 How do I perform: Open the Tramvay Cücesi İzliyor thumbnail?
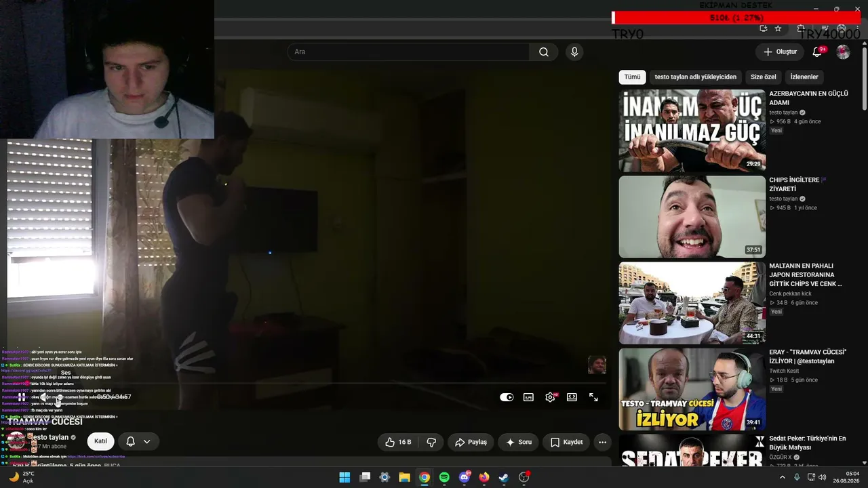[x=692, y=389]
